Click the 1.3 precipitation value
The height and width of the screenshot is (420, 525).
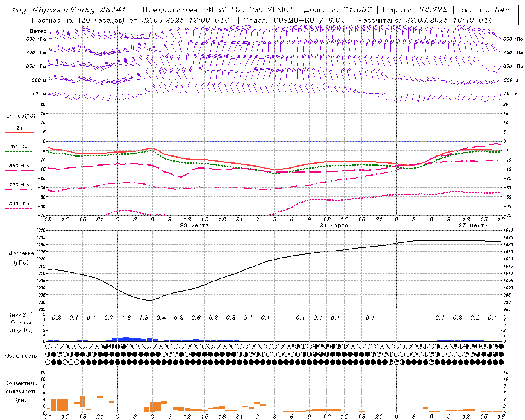tap(144, 318)
